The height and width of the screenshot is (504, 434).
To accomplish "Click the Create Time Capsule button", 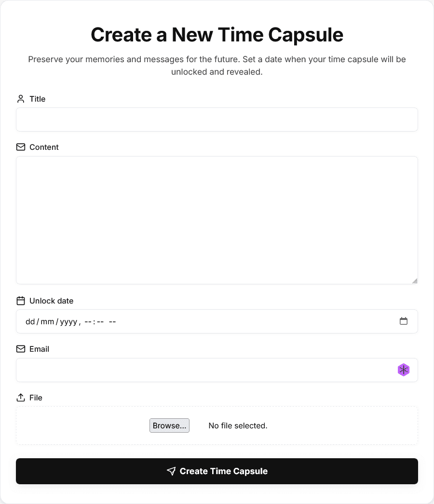I will point(217,471).
